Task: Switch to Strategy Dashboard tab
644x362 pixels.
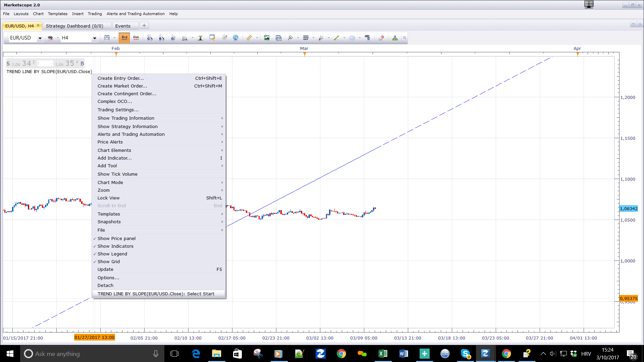Action: tap(74, 26)
